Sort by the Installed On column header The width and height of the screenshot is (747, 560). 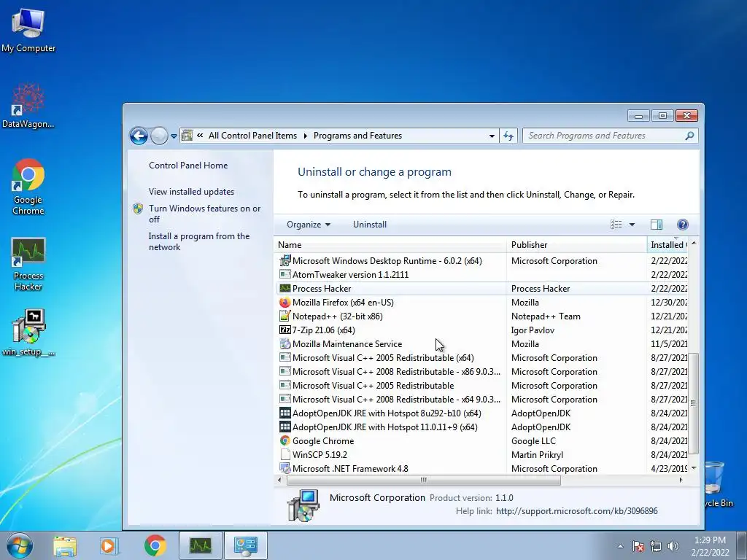[668, 245]
